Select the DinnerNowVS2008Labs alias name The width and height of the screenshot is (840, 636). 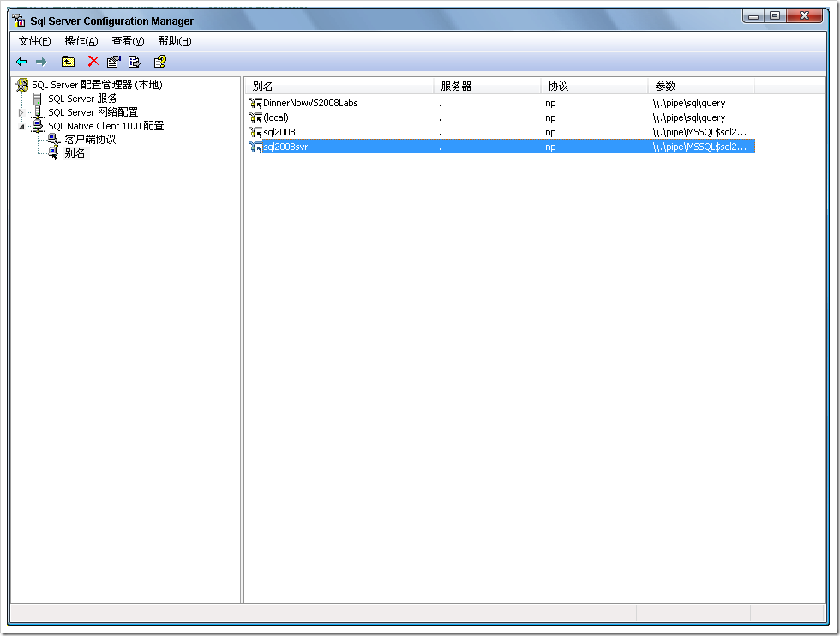tap(310, 103)
